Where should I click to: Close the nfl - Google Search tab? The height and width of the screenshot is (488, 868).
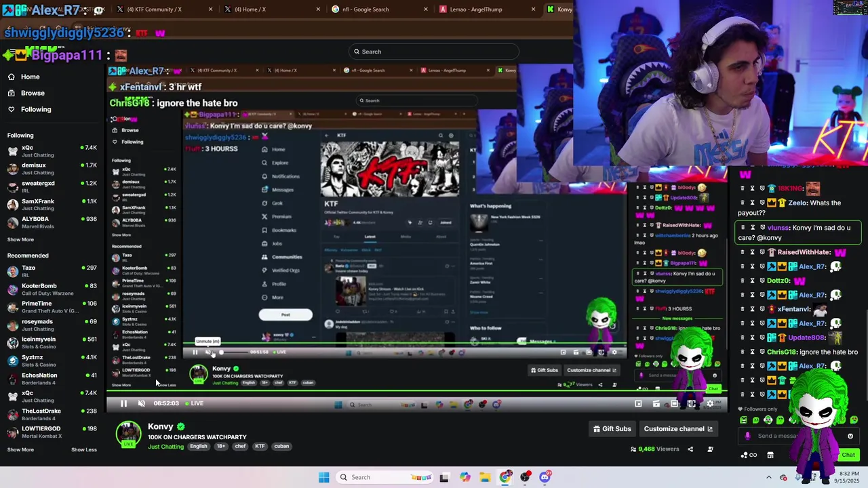(x=426, y=9)
